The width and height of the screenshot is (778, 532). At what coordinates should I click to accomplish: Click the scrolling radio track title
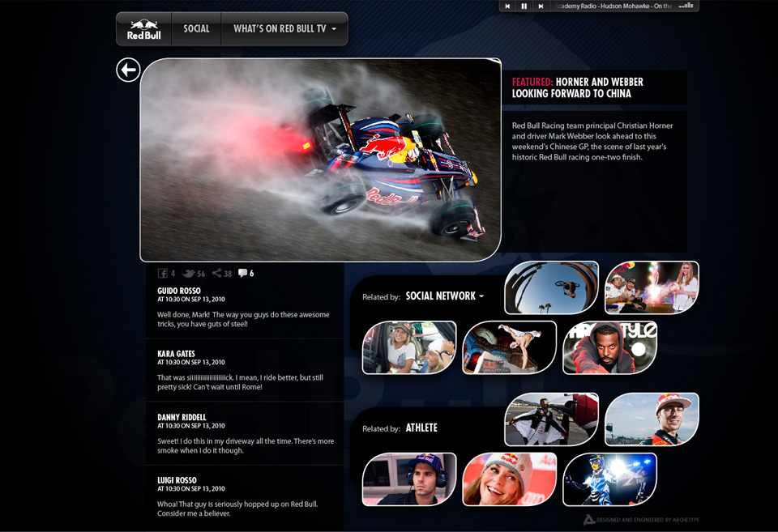pos(614,6)
